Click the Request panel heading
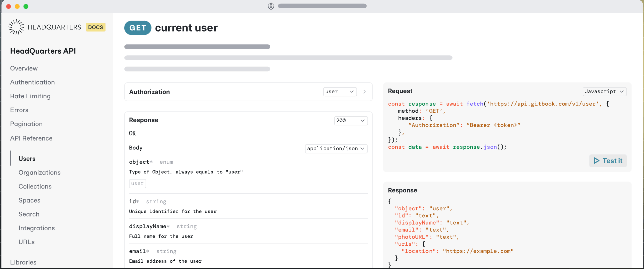 pos(400,91)
